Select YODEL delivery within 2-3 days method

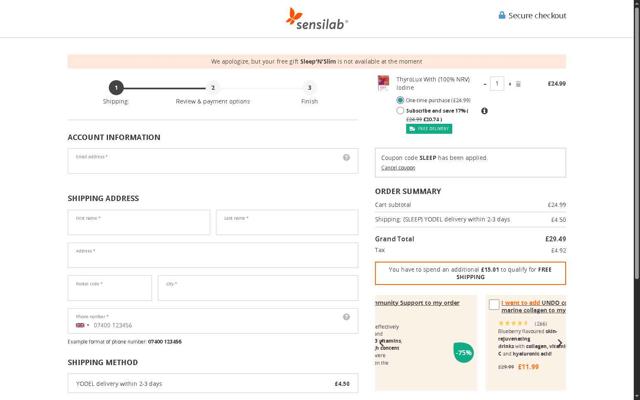pos(213,383)
